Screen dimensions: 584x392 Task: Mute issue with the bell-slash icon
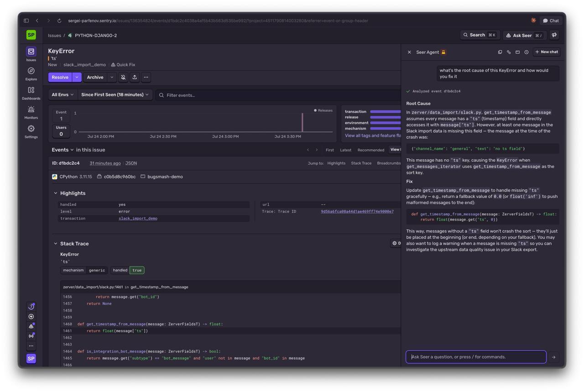tap(123, 77)
